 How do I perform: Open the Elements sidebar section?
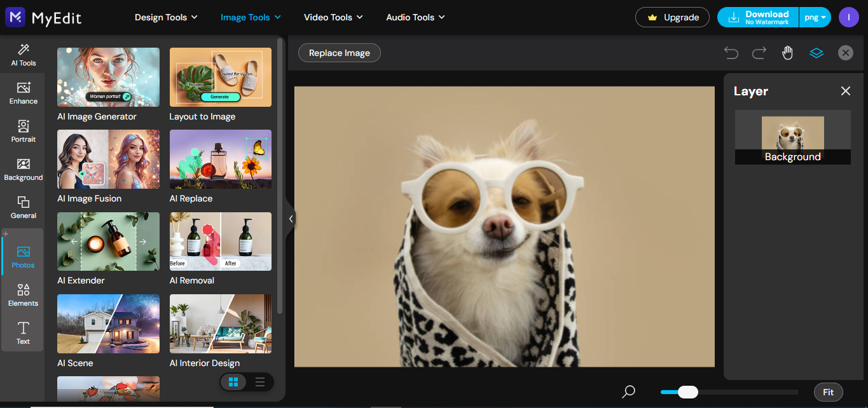[x=24, y=295]
